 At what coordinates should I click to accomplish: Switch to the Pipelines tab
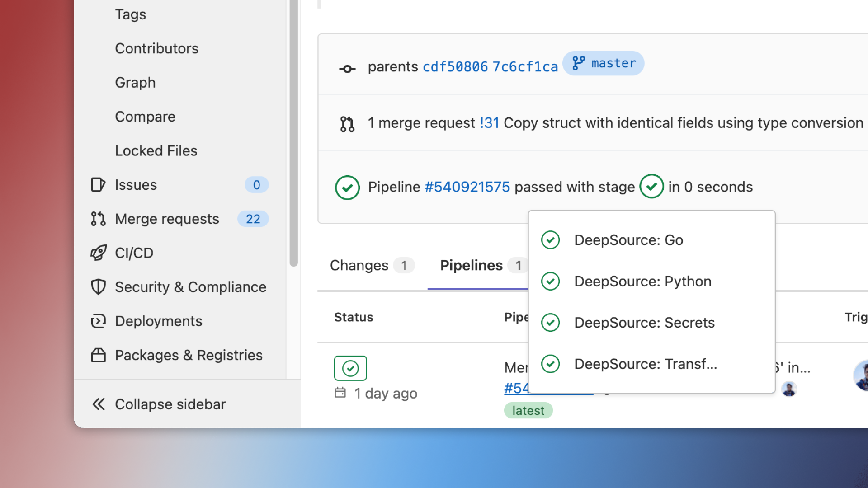tap(471, 265)
